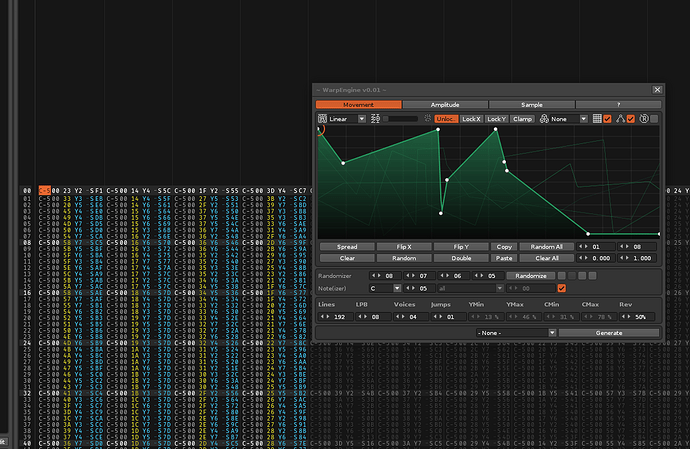Click the grid display icon
Image resolution: width=690 pixels, height=449 pixels.
point(597,118)
